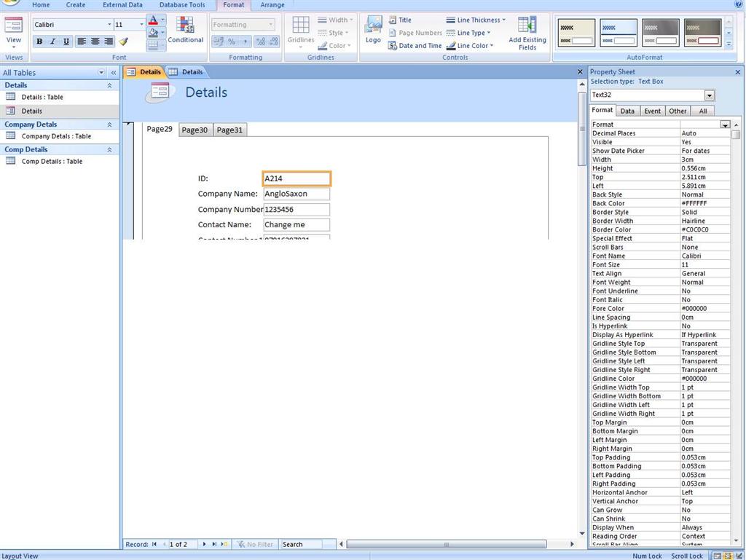Open the font size dropdown
746x560 pixels.
(x=141, y=24)
